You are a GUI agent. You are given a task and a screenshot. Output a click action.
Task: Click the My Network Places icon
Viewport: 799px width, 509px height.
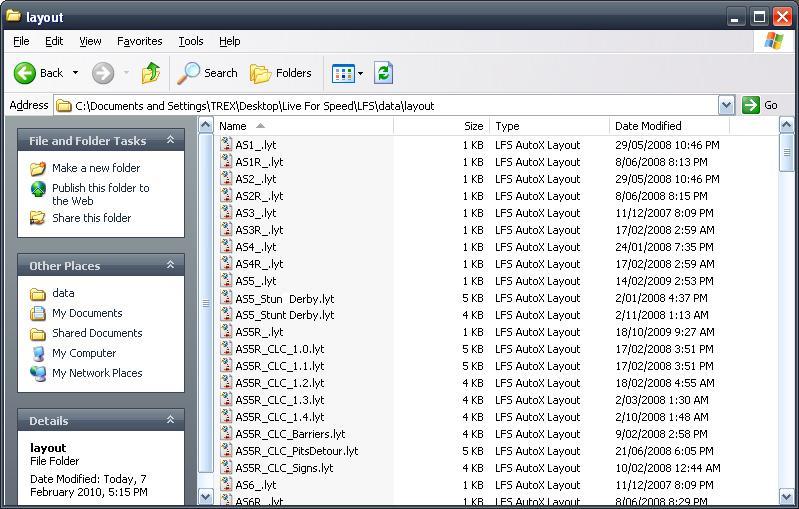click(x=38, y=373)
